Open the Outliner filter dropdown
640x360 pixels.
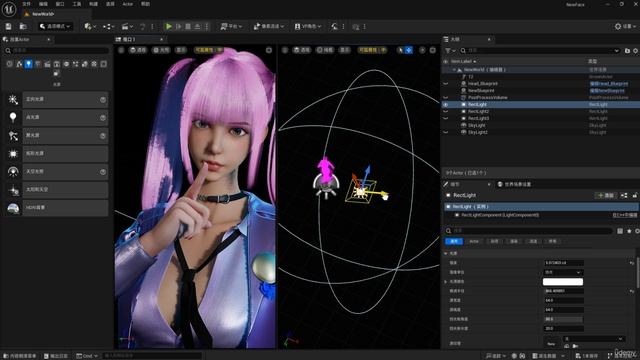pyautogui.click(x=450, y=51)
